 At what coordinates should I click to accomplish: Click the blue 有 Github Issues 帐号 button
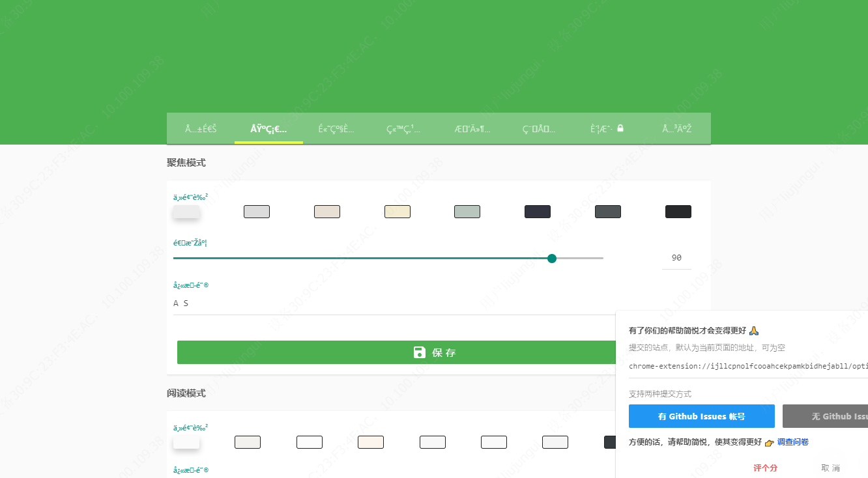pyautogui.click(x=702, y=416)
